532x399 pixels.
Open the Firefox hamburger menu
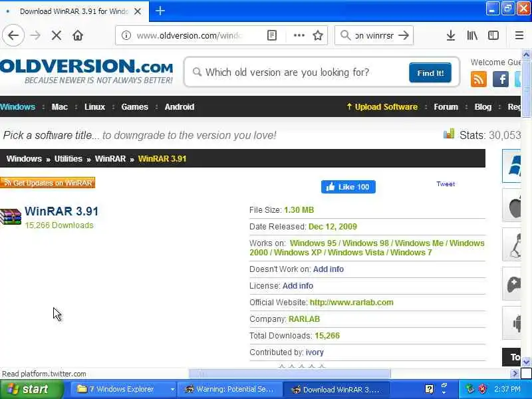click(x=519, y=35)
